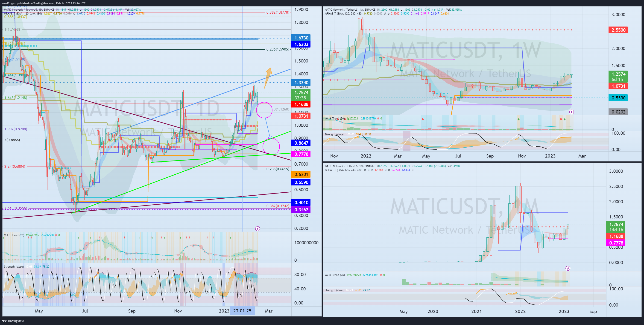644x325 pixels.
Task: Click the 2(0.8866) Fibonacci label
Action: point(12,140)
